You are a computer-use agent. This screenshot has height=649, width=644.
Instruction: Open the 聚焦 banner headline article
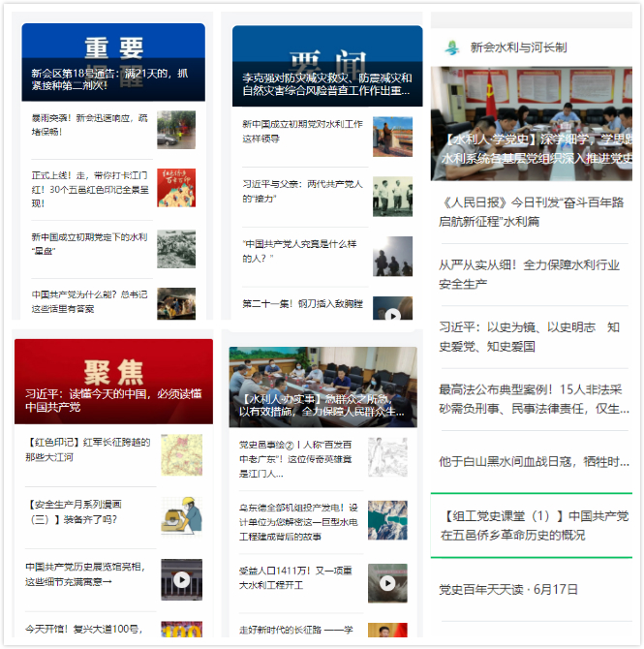113,381
